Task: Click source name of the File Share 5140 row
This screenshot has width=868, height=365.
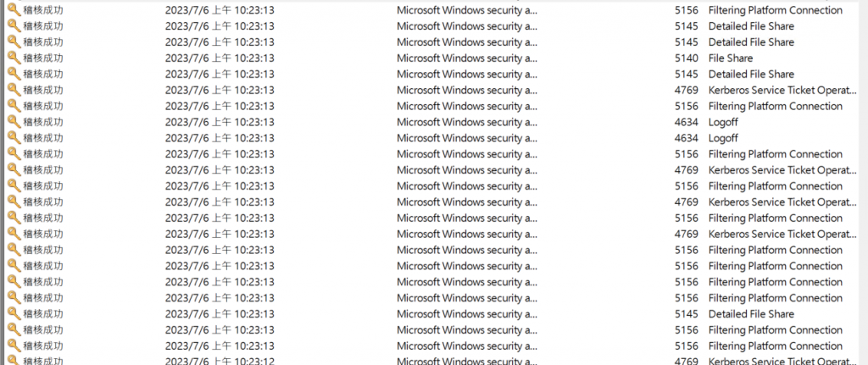Action: (466, 58)
